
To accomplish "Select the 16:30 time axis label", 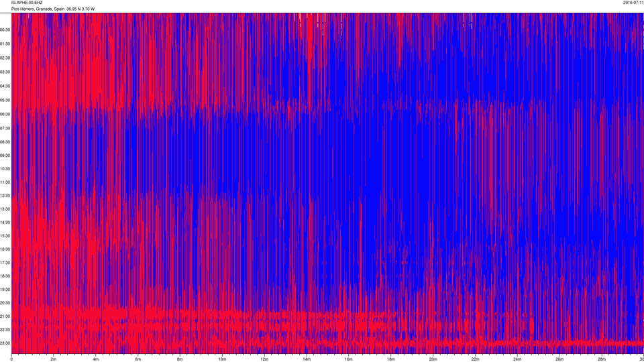I will (x=5, y=249).
